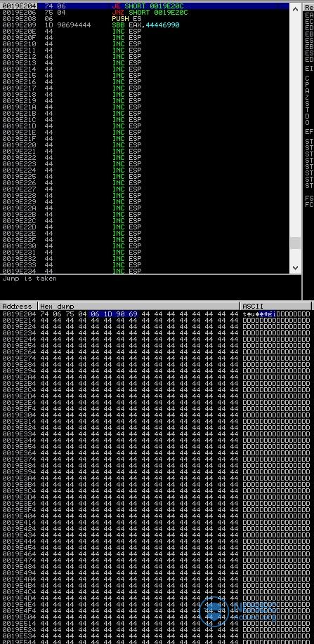Select the SBB EAX,44446990 instruction
The height and width of the screenshot is (644, 314).
point(145,25)
